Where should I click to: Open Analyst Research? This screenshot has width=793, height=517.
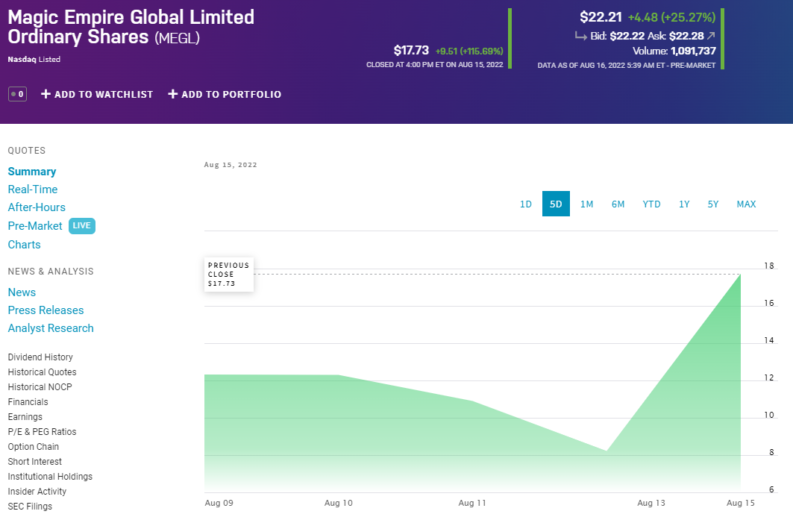(51, 328)
